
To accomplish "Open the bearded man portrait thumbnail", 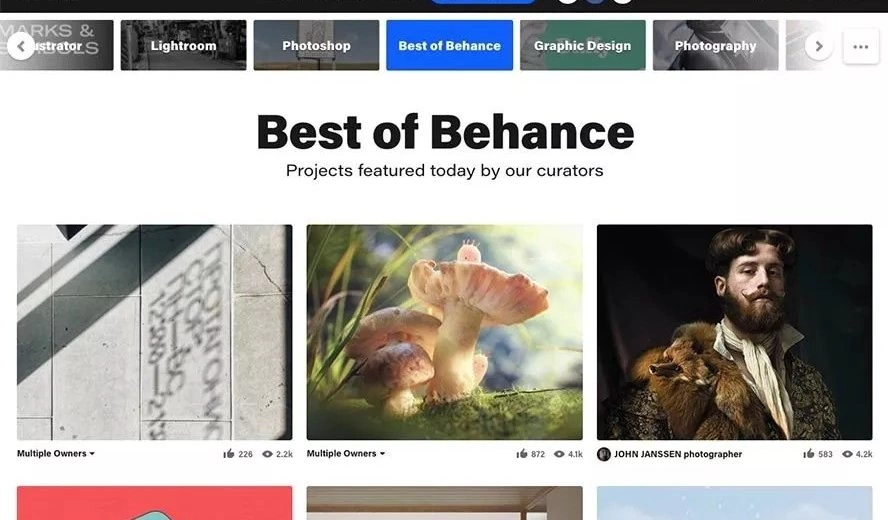I will [734, 332].
